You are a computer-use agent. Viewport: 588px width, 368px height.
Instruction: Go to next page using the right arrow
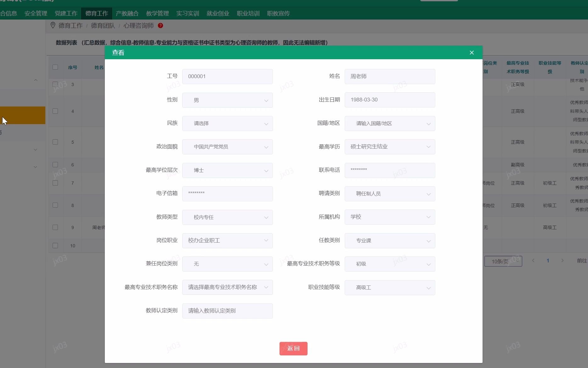tap(563, 261)
